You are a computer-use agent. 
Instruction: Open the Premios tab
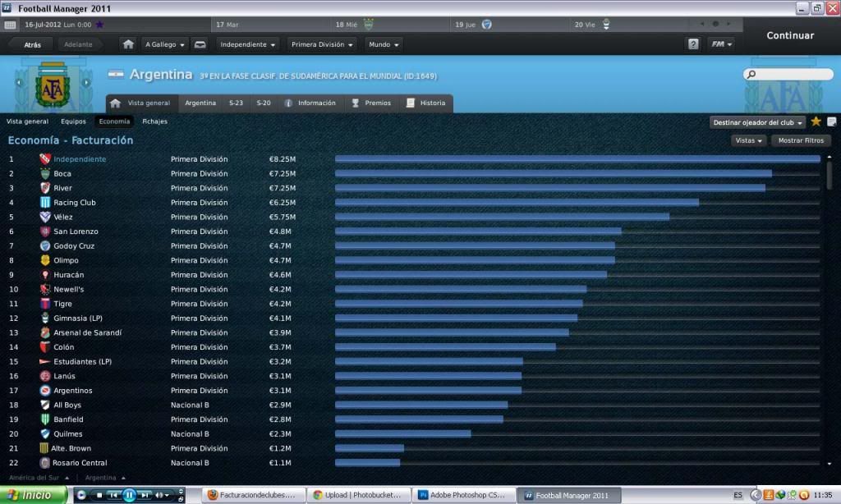371,103
